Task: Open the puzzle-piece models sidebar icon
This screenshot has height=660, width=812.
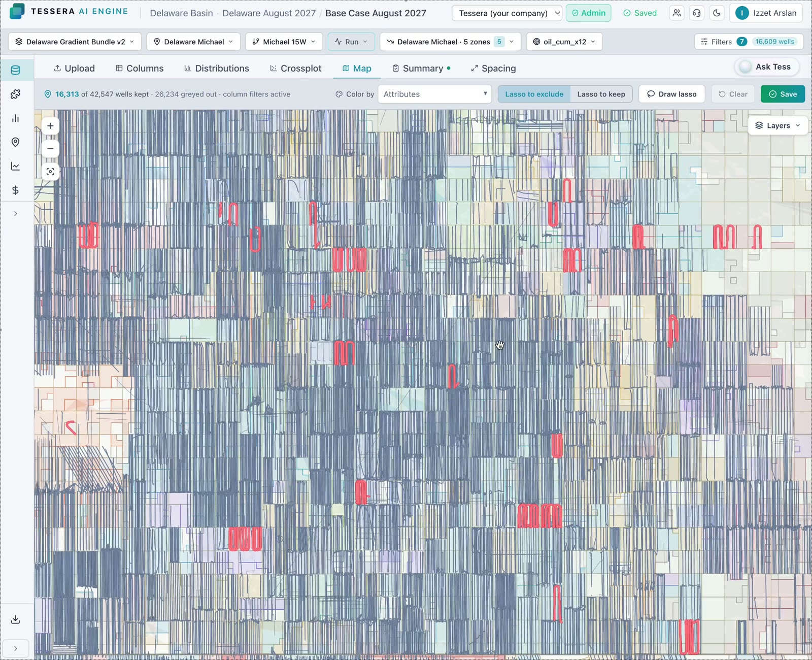Action: click(16, 94)
